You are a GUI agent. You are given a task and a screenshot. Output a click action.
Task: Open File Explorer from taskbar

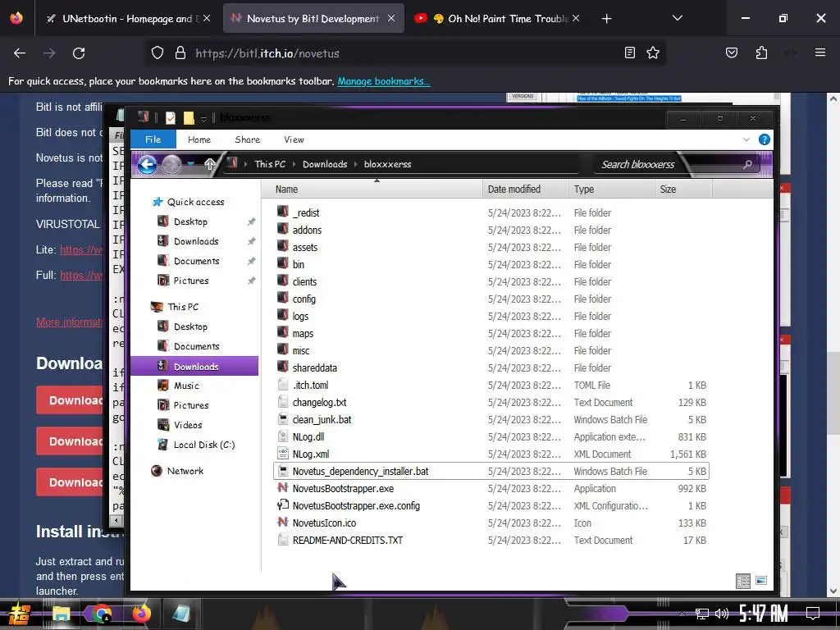[61, 614]
